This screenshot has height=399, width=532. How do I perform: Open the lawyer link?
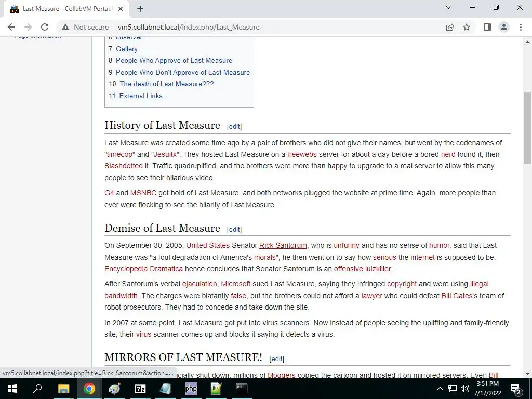coord(371,296)
